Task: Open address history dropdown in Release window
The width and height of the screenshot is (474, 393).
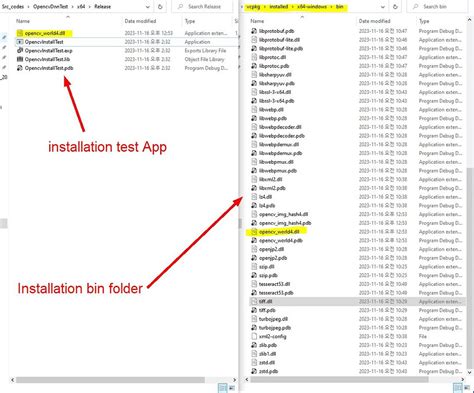Action: [x=148, y=6]
